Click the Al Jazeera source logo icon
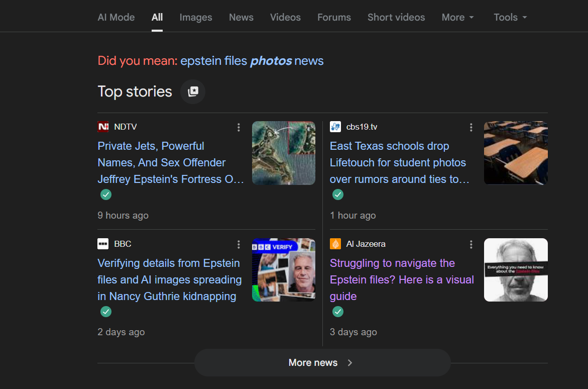The height and width of the screenshot is (389, 588). (335, 244)
